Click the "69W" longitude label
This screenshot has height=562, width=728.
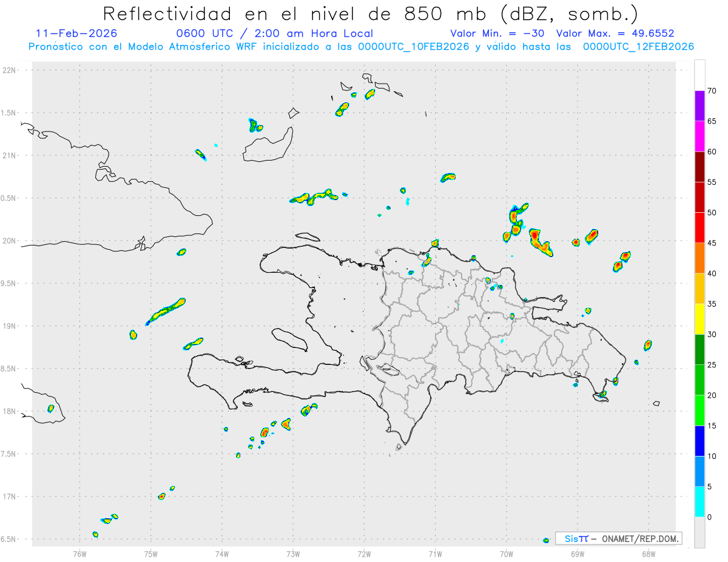577,554
